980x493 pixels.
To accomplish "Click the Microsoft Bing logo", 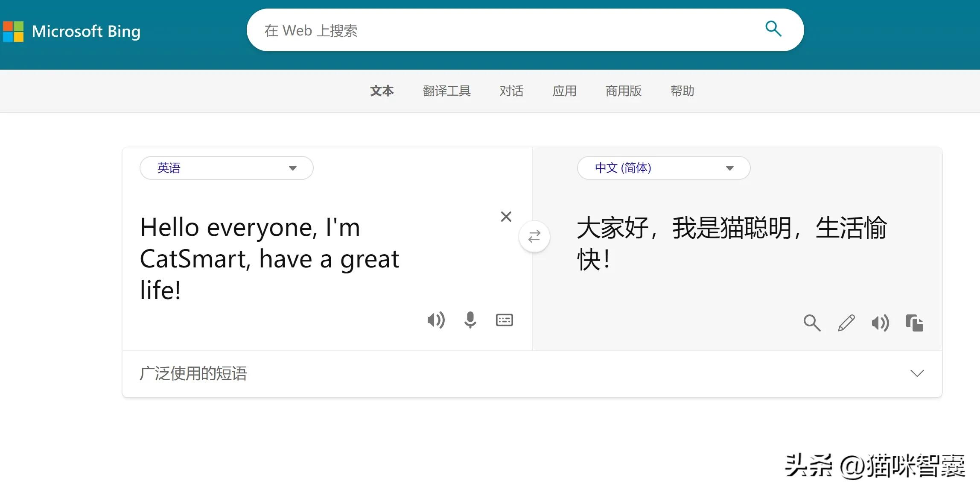I will click(x=72, y=31).
